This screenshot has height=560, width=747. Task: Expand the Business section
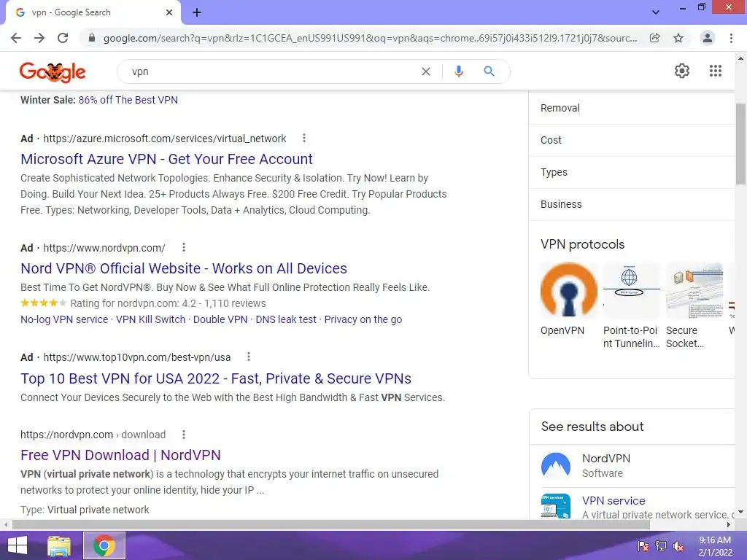(x=632, y=204)
